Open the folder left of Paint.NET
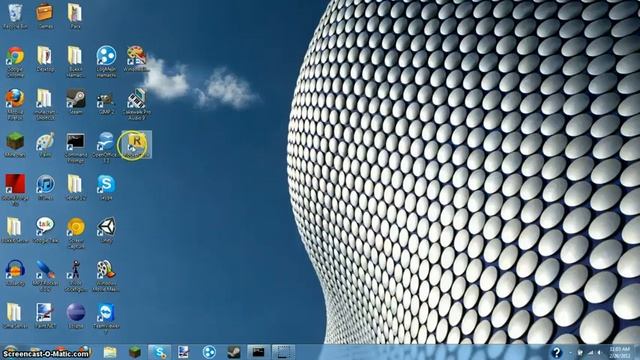This screenshot has width=640, height=360. tap(15, 316)
